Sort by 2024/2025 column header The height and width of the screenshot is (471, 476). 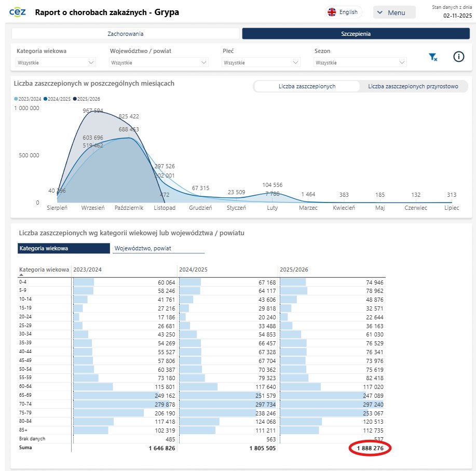[x=194, y=270]
